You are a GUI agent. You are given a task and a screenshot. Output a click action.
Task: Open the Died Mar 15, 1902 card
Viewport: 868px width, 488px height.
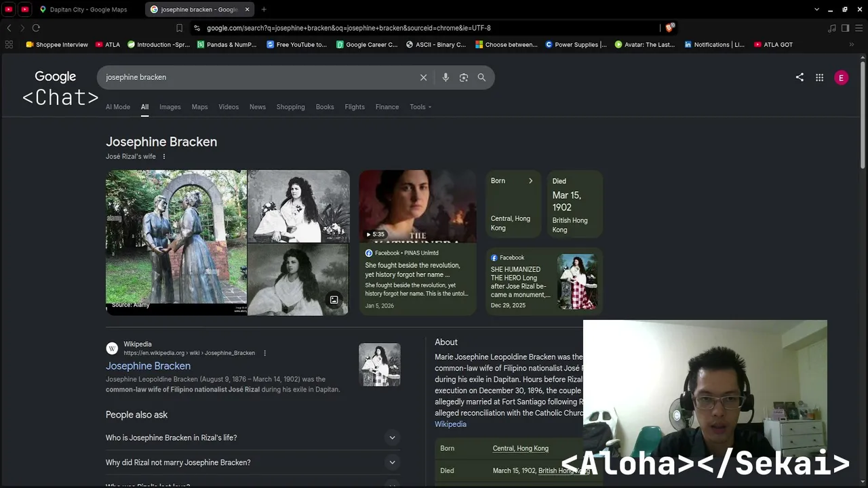pos(575,203)
